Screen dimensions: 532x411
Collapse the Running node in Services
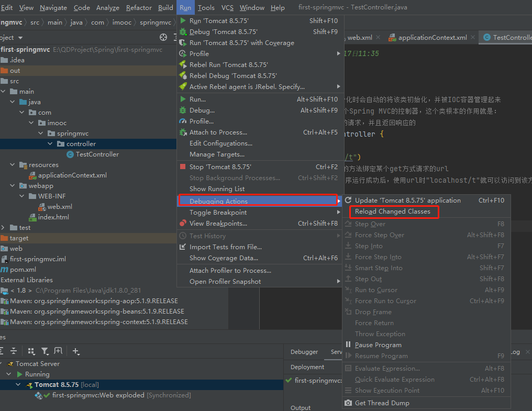point(9,374)
